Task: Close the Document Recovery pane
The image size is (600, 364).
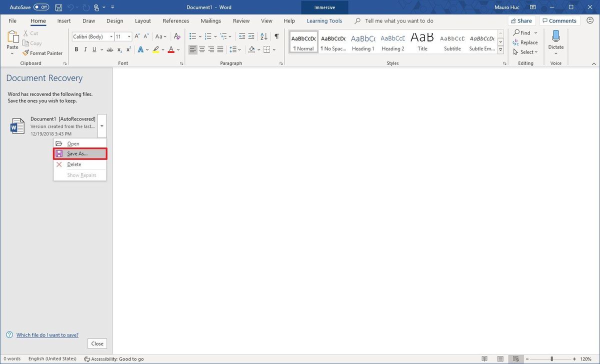Action: click(x=96, y=343)
